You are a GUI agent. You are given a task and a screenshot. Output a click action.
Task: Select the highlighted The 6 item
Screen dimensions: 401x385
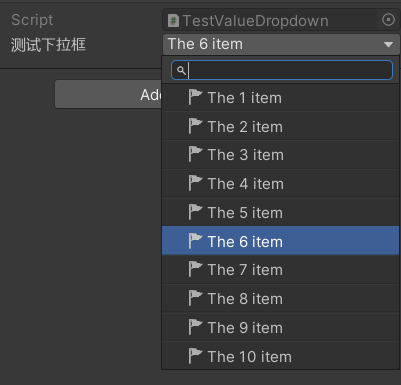280,241
